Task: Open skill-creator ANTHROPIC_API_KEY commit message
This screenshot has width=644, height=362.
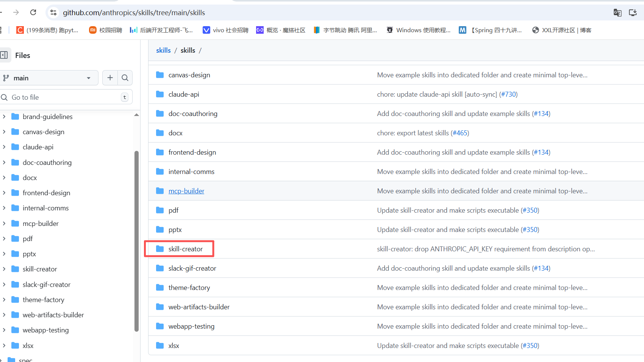Action: pos(486,249)
